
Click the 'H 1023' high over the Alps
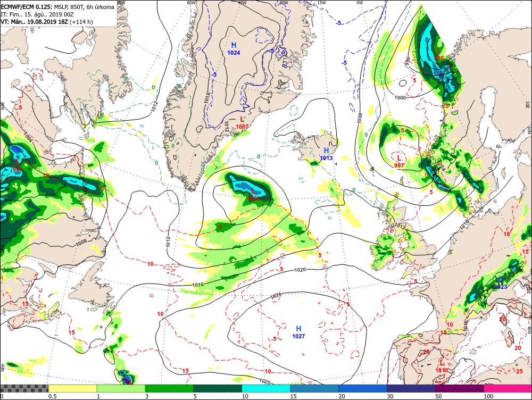(501, 284)
